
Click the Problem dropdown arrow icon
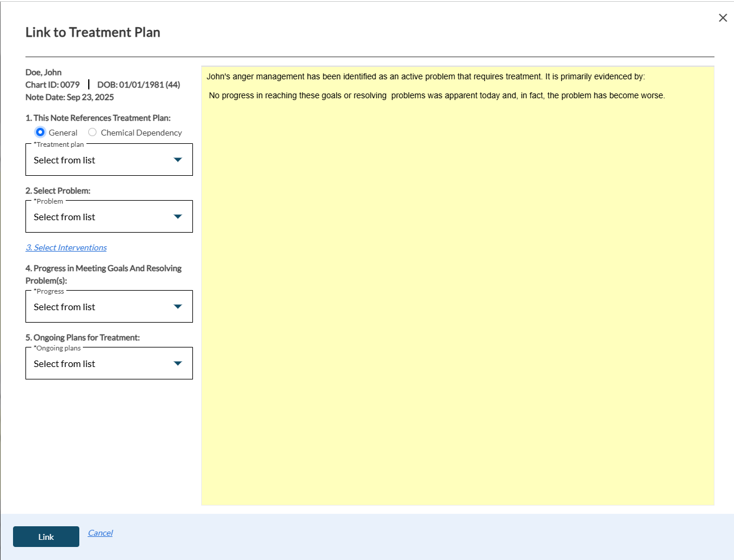coord(178,217)
